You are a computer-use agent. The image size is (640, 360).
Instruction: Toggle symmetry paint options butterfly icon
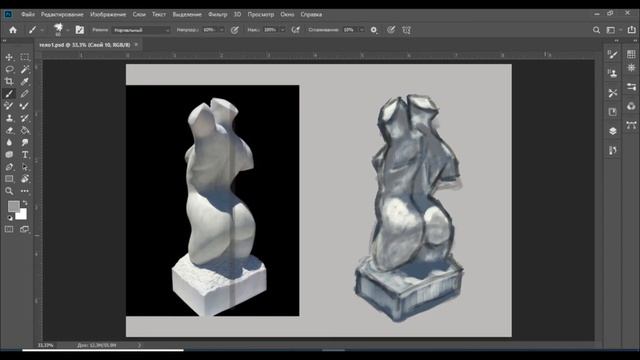pyautogui.click(x=406, y=30)
